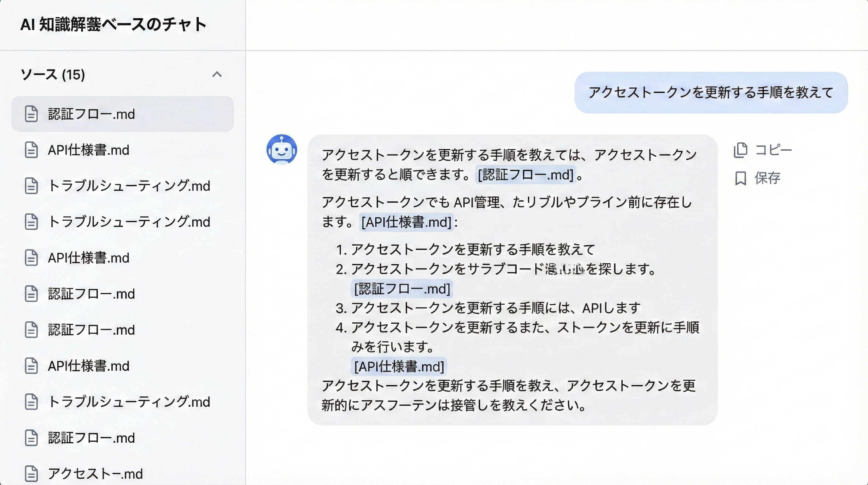Click the document icon beside トラブルシューティング.md
Image resolution: width=868 pixels, height=485 pixels.
coord(31,187)
